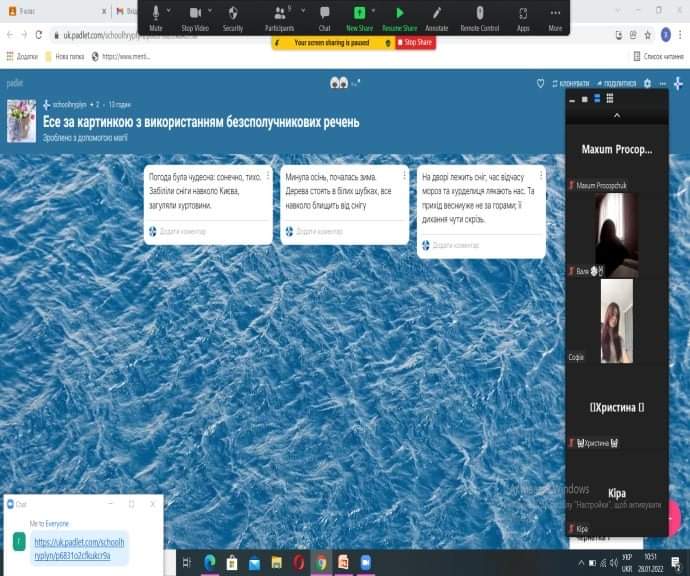690x576 pixels.
Task: Open Microsoft Store from taskbar
Action: [x=232, y=563]
